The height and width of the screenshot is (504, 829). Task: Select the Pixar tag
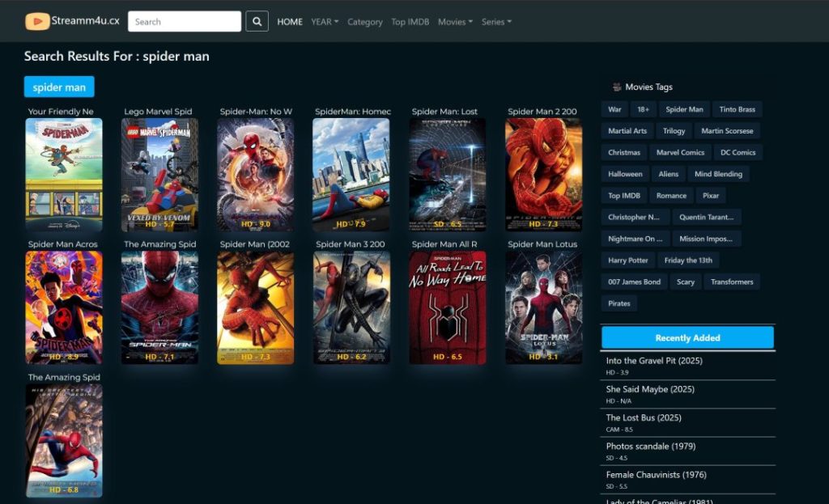[711, 196]
